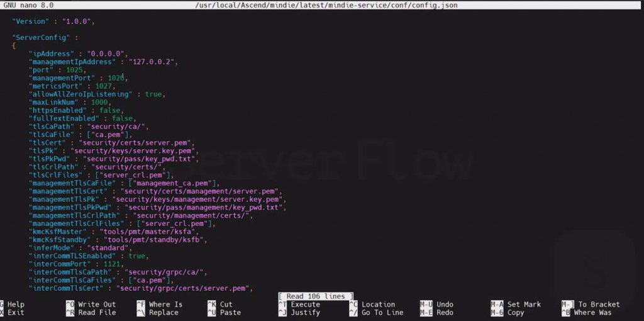
Task: Place cursor on allowAllZeroIpListening true value
Action: pyautogui.click(x=153, y=94)
